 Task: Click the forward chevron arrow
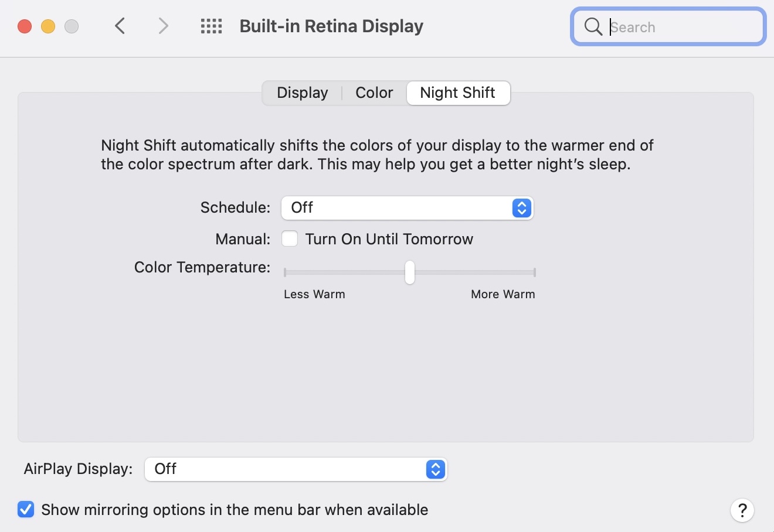[163, 26]
